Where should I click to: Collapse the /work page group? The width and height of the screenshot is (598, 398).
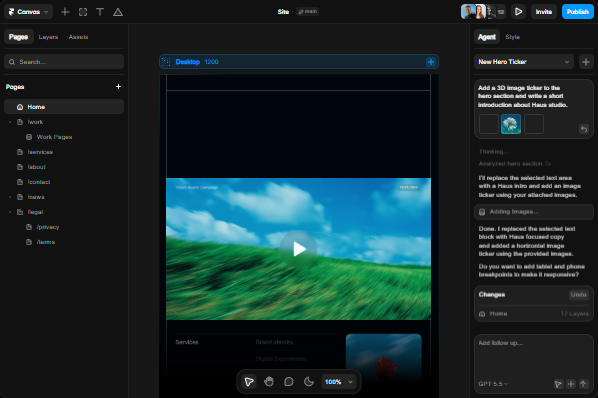(10, 122)
